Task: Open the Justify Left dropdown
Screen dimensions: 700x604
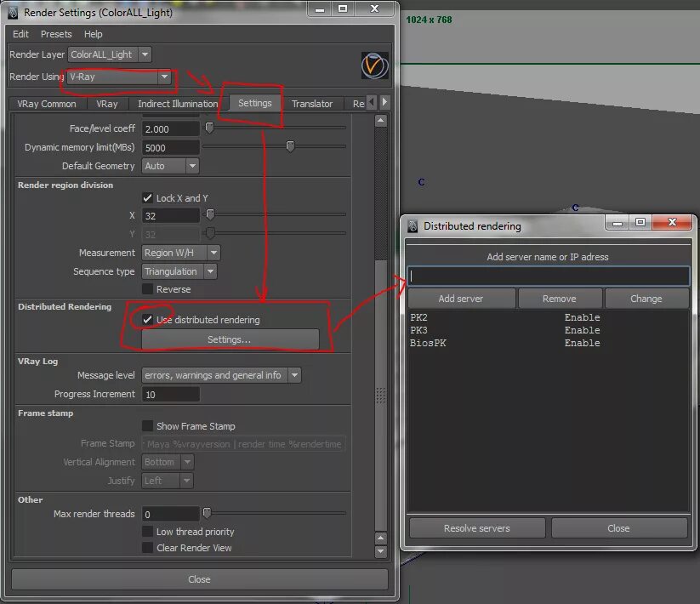Action: click(x=167, y=481)
